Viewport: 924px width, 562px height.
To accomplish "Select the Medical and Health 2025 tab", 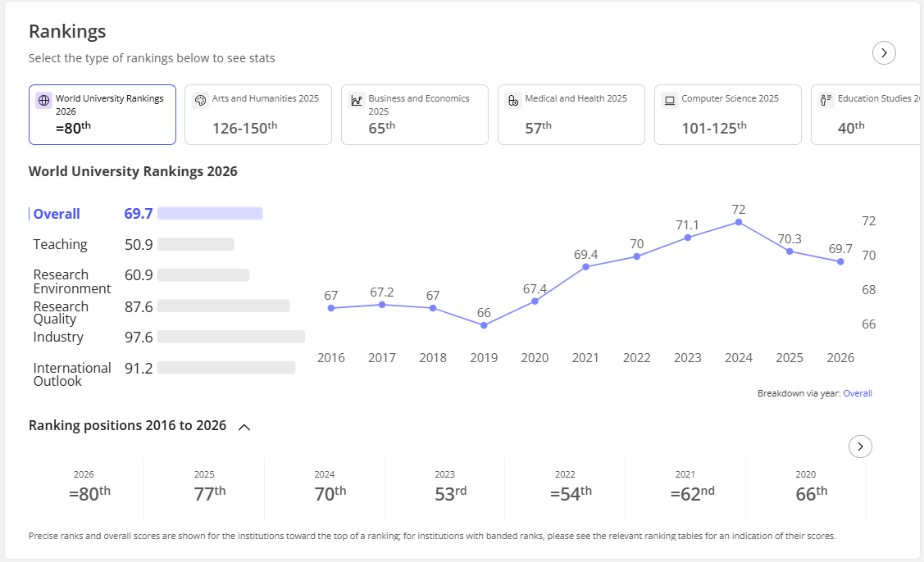I will [571, 115].
